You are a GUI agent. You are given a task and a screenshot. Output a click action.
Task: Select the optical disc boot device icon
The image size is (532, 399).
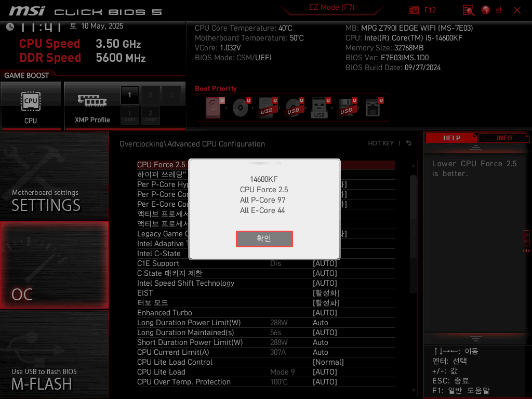[x=241, y=107]
